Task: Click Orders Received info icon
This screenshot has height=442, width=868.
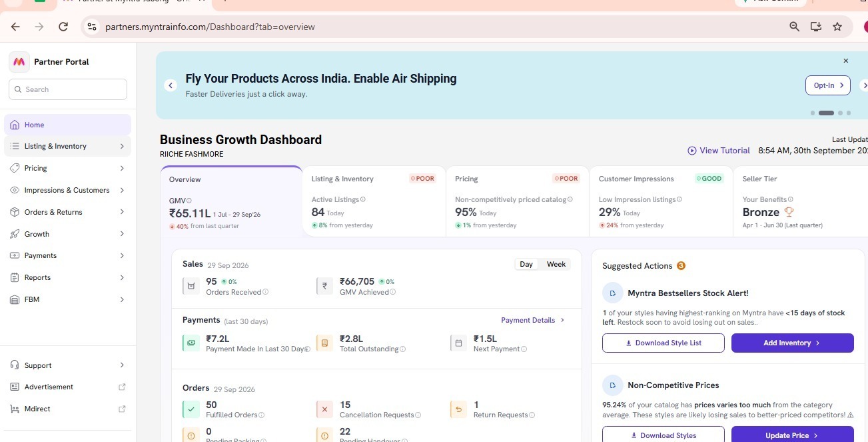Action: 266,292
